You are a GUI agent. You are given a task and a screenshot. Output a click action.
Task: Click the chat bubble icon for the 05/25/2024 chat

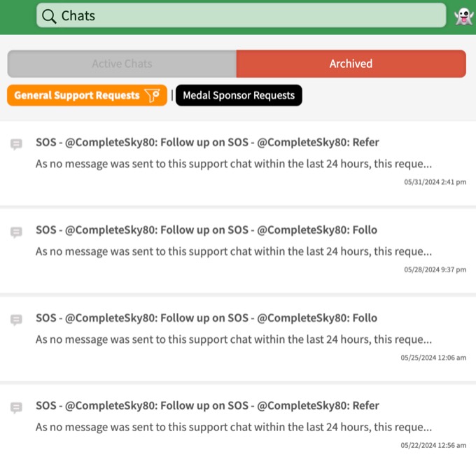pyautogui.click(x=16, y=320)
